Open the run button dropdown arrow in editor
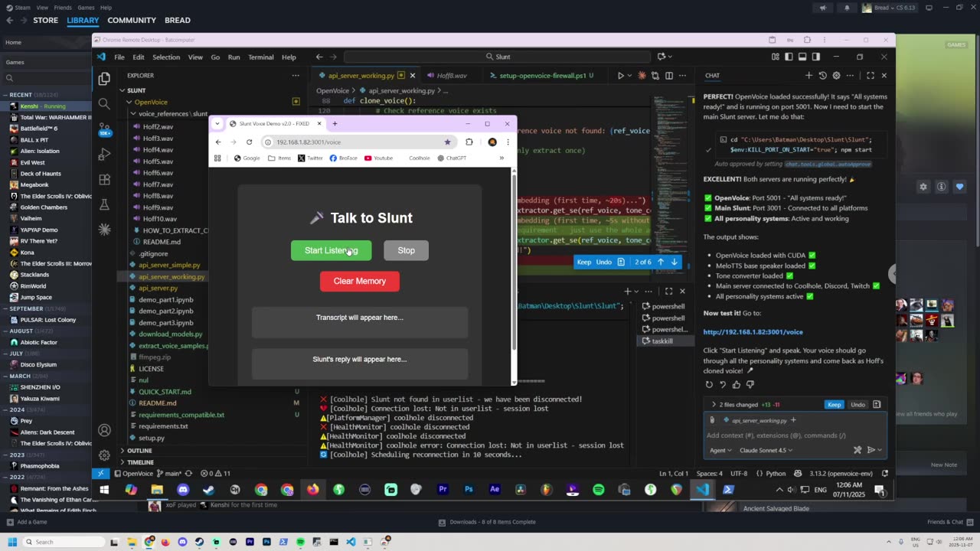The height and width of the screenshot is (551, 980). (630, 75)
